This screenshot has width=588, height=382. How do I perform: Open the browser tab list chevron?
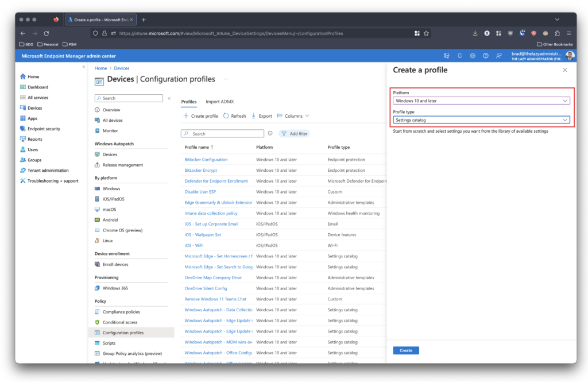click(557, 20)
